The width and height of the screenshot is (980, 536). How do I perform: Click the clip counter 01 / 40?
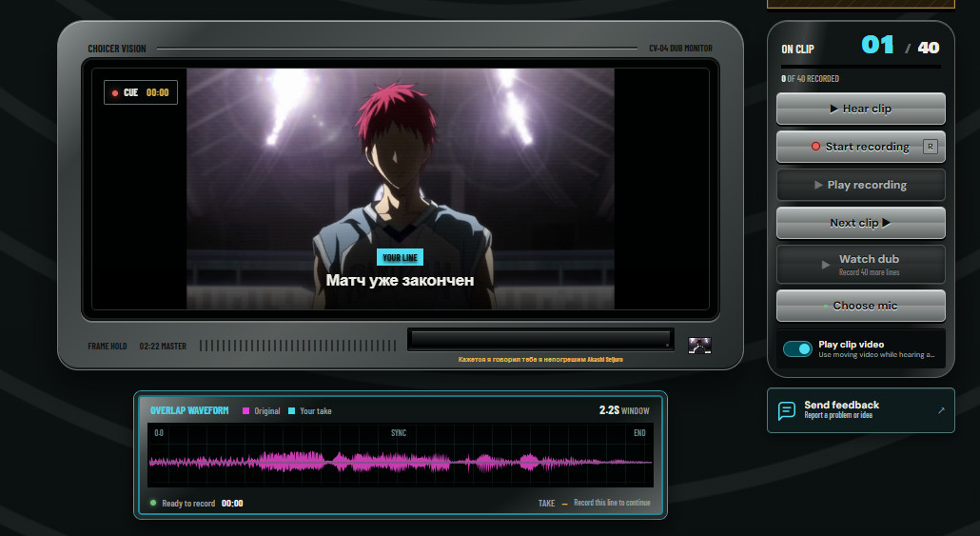(900, 46)
